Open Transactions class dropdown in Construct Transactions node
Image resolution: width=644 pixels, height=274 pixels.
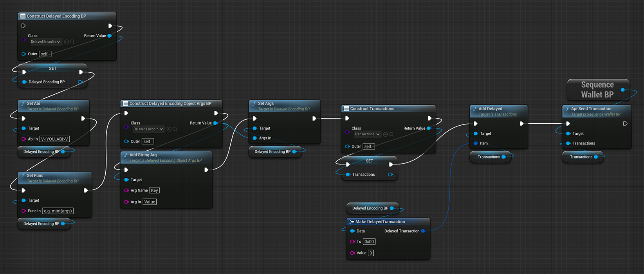tap(367, 134)
